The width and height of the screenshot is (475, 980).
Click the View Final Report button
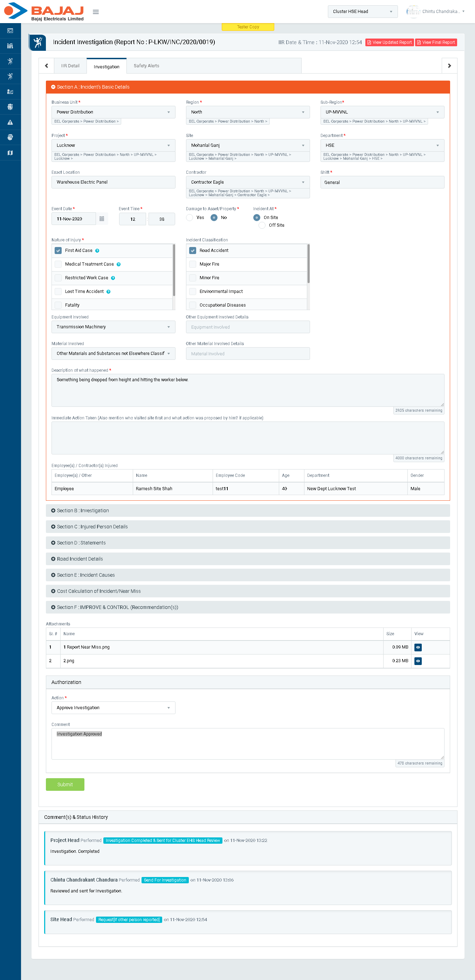(436, 42)
